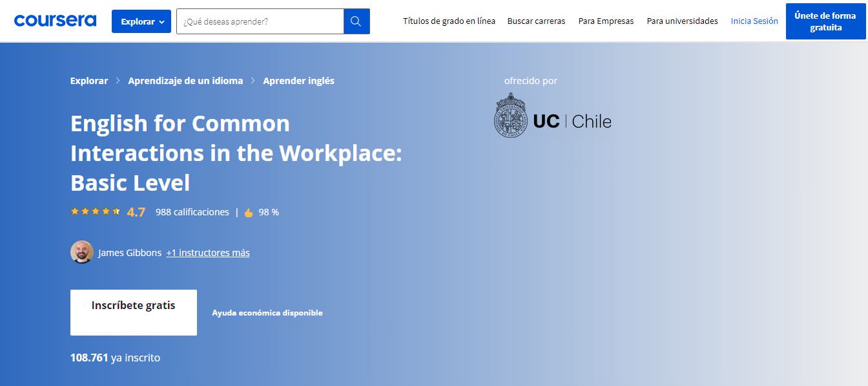Open the Explorar dropdown menu
Screen dimensions: 868x386
click(141, 21)
